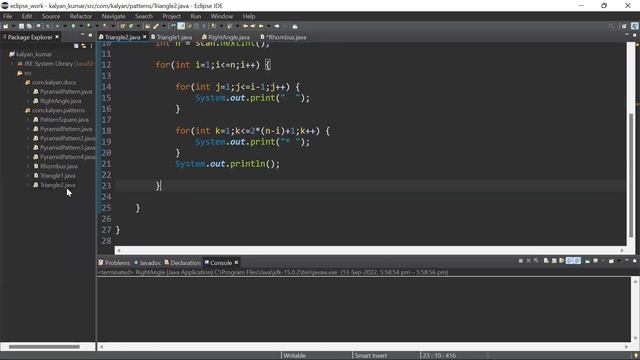Viewport: 640px width, 360px height.
Task: Maximize the Console view
Action: 635,261
